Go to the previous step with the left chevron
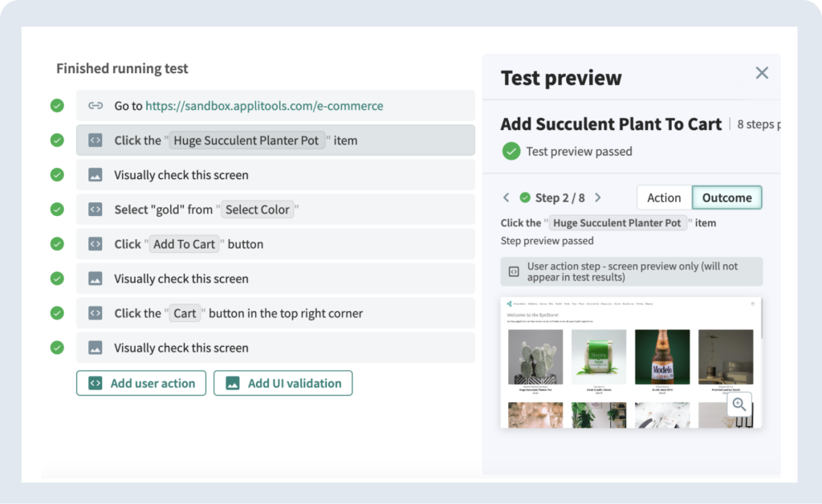Screen dimensions: 822x504 pyautogui.click(x=507, y=197)
